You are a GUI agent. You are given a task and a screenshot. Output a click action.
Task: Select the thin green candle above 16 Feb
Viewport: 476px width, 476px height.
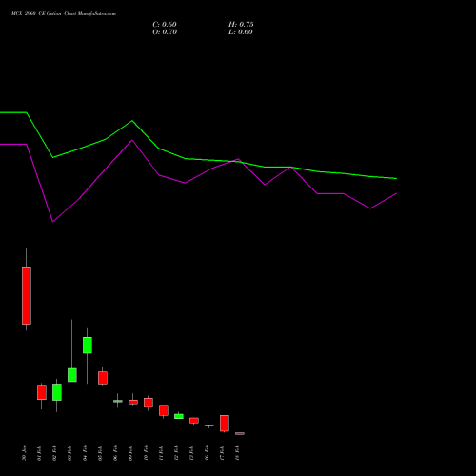coord(209,426)
